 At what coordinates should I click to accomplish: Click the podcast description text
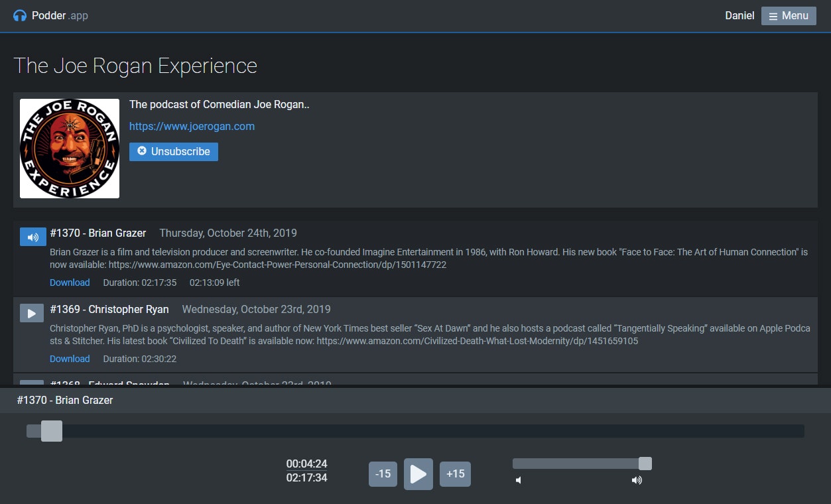click(220, 105)
